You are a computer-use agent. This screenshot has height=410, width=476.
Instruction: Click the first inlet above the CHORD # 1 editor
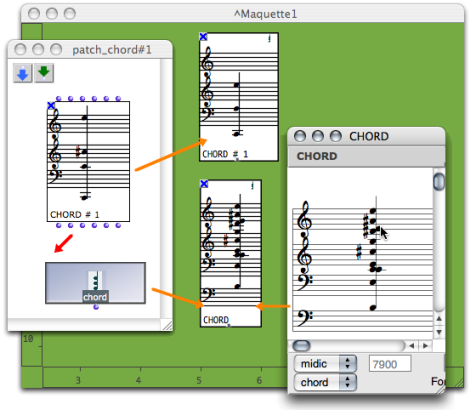click(x=59, y=98)
